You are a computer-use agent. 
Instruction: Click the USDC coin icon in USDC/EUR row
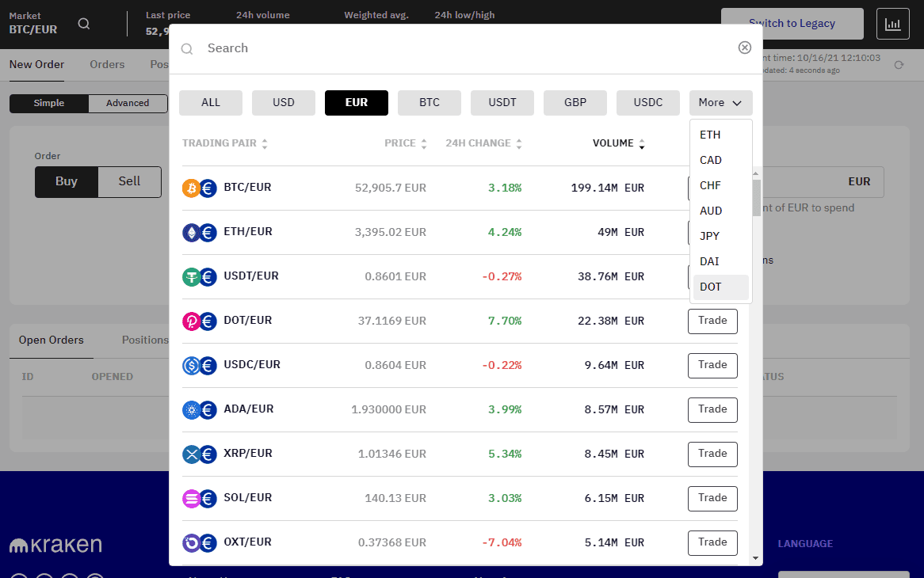click(x=191, y=366)
